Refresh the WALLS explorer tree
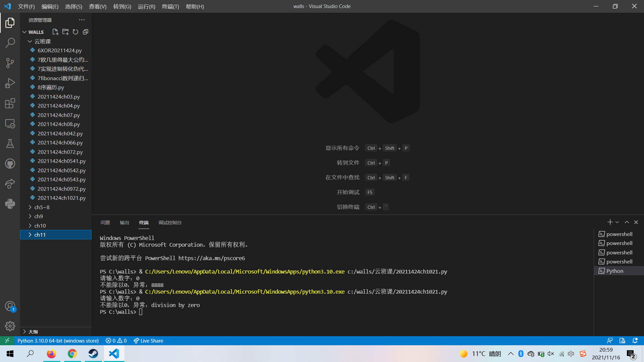The image size is (644, 362). click(75, 32)
